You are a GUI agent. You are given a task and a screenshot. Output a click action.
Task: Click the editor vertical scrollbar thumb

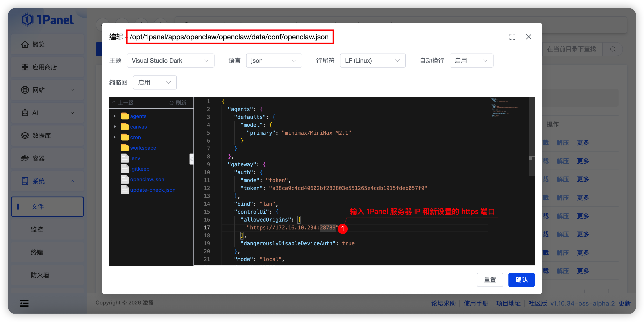pos(531,136)
